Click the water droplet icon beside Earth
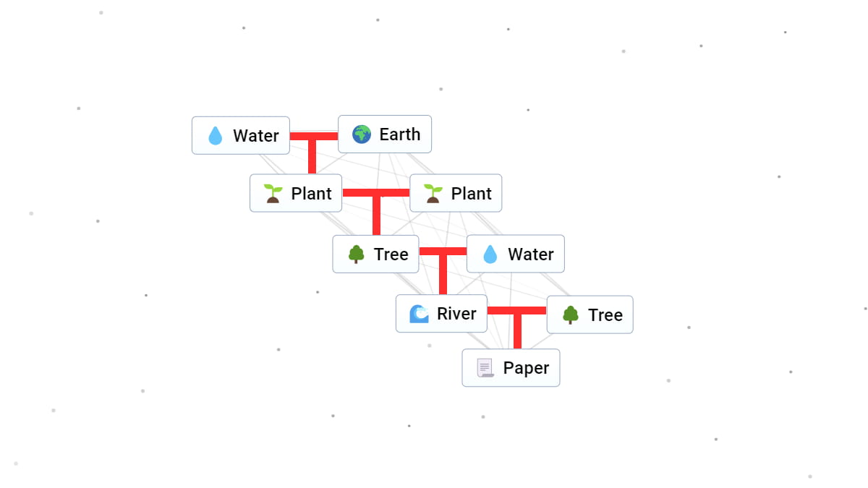 click(215, 136)
